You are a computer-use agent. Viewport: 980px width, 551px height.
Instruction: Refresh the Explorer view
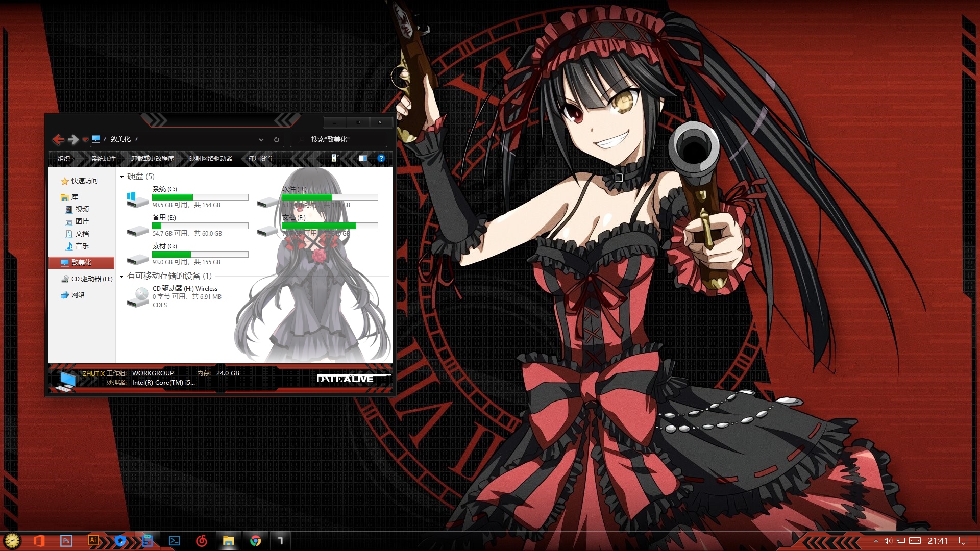[277, 139]
